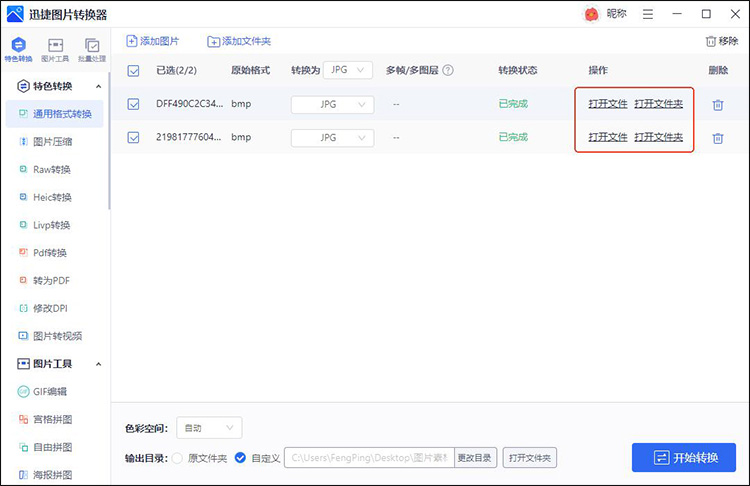Click 已完成 status in DFF490C2C34 row
750x486 pixels.
coord(513,104)
